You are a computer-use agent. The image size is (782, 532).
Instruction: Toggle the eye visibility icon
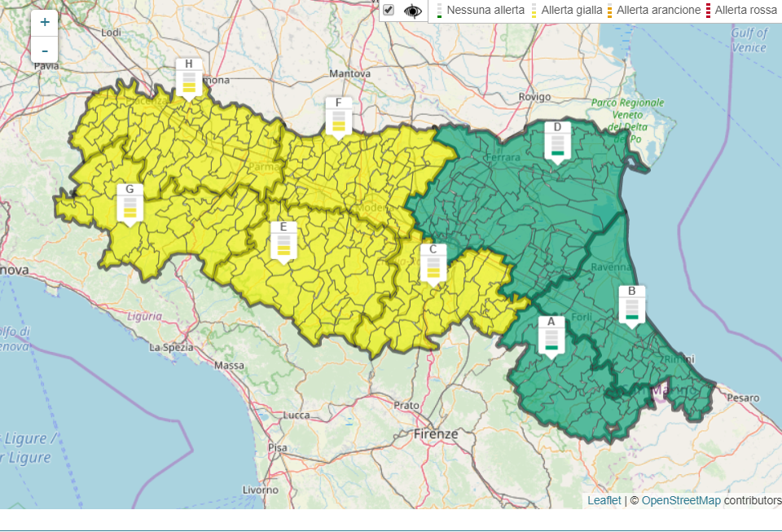[413, 11]
